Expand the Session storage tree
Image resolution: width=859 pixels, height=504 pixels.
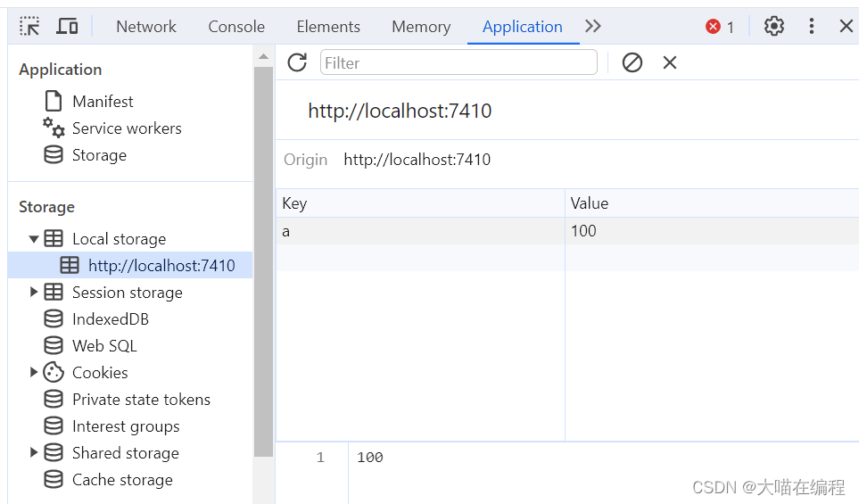click(x=33, y=292)
